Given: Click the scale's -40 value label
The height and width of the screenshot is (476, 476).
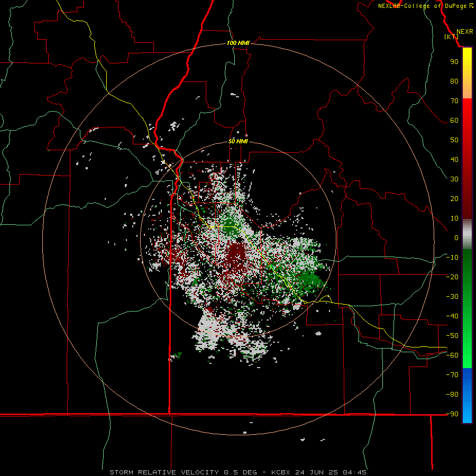Looking at the screenshot, I should [x=452, y=316].
